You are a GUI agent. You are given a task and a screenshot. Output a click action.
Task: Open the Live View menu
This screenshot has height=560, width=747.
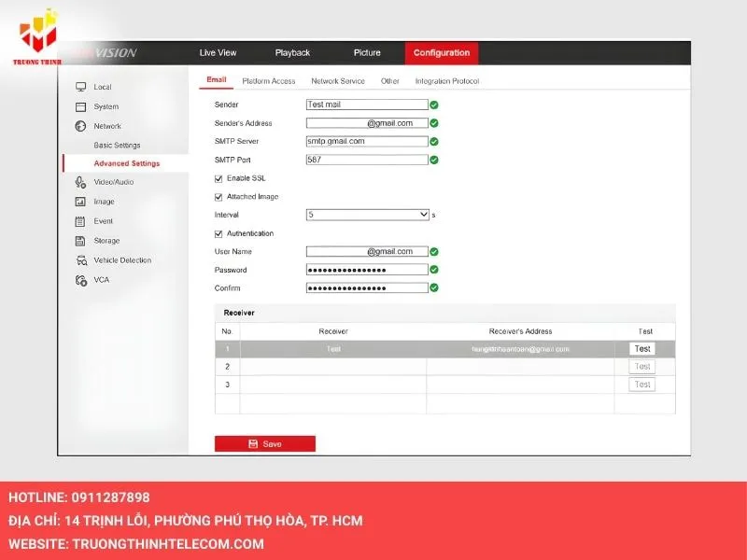pyautogui.click(x=218, y=53)
